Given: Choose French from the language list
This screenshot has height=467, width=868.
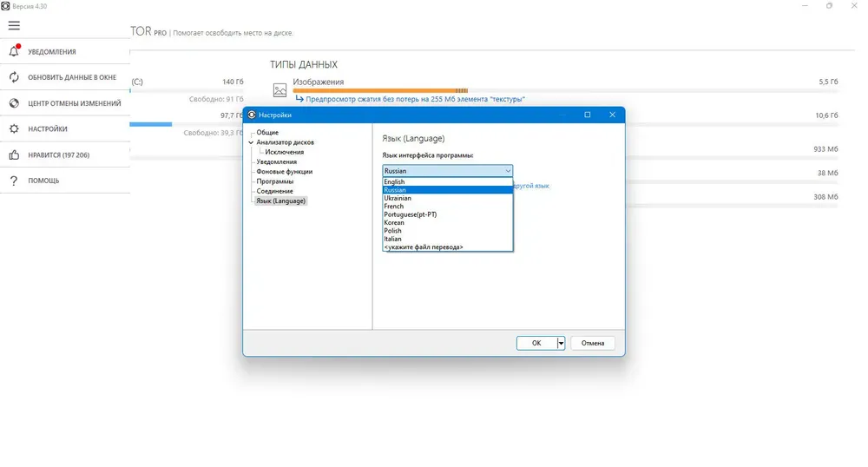Looking at the screenshot, I should pyautogui.click(x=448, y=206).
